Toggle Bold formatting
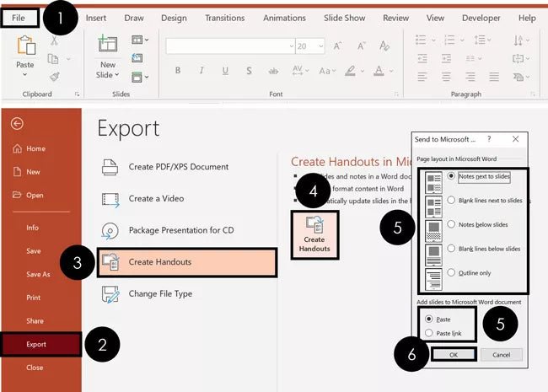Image resolution: width=548 pixels, height=392 pixels. 178,71
